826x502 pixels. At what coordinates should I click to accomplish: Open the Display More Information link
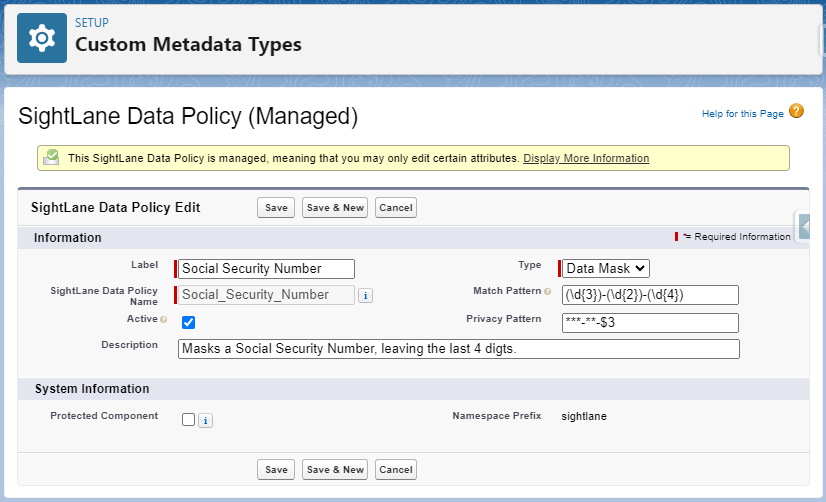[586, 158]
